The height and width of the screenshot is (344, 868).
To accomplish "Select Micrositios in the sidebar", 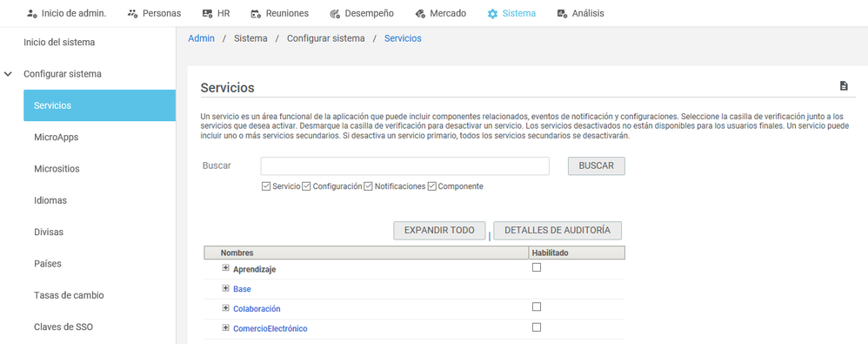I will 57,168.
